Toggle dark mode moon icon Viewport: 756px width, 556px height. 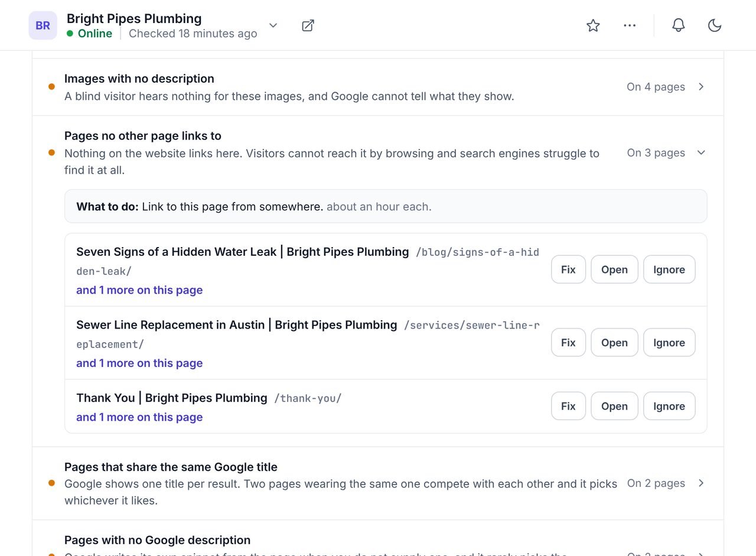click(715, 25)
